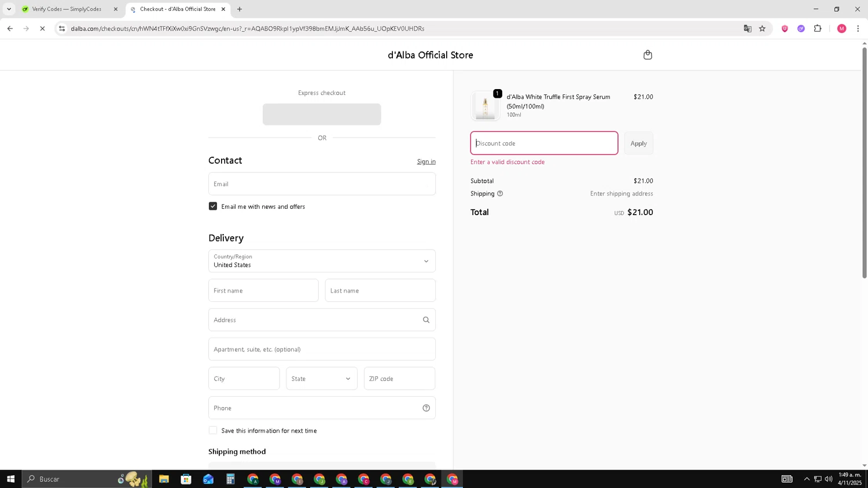Click the Address field search magnifier icon
The width and height of the screenshot is (868, 488).
coord(426,320)
